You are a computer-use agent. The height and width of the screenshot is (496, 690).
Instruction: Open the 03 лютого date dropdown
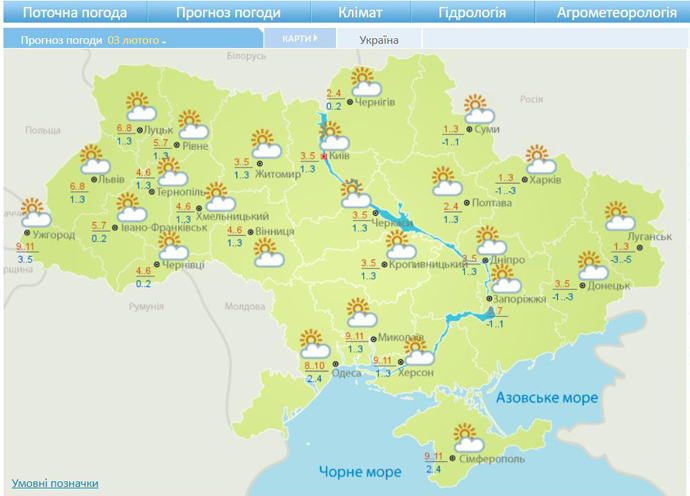pos(137,40)
